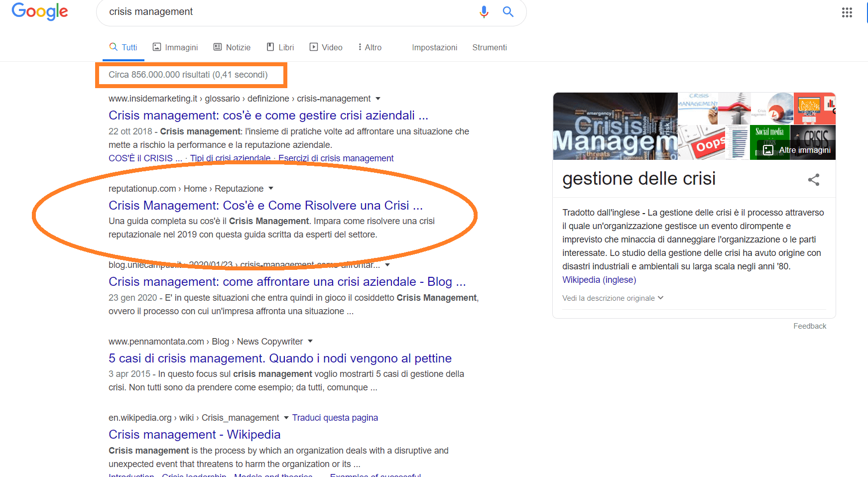Viewport: 868px width, 477px height.
Task: Open Impostazioni settings menu
Action: pos(434,47)
